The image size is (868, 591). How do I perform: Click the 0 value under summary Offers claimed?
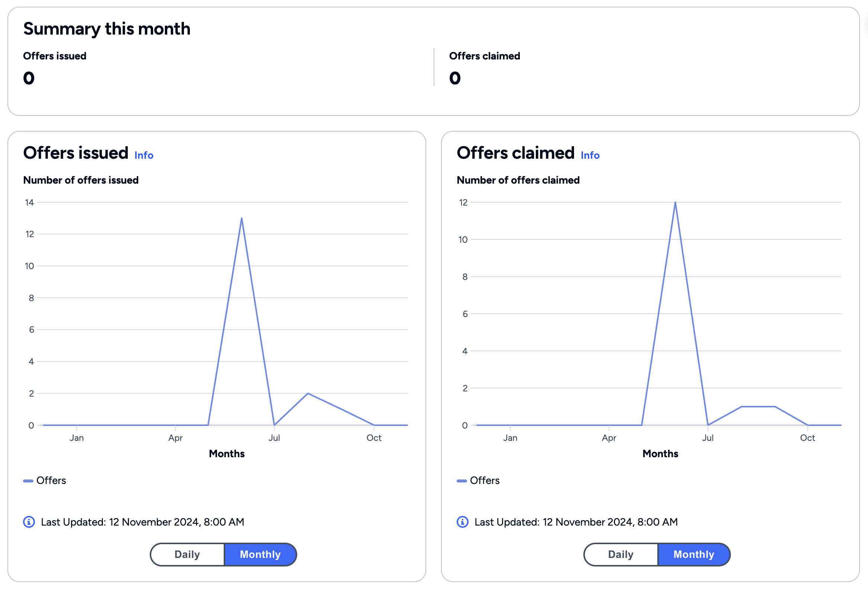click(455, 78)
